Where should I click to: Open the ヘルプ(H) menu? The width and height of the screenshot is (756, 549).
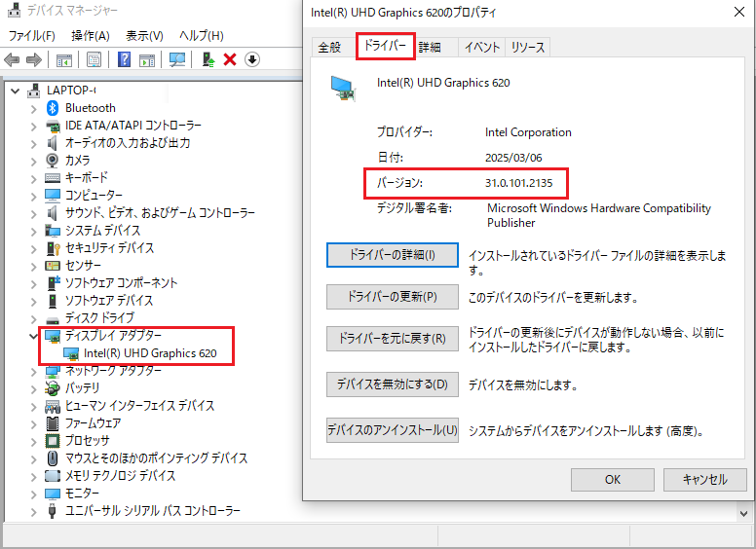(201, 36)
